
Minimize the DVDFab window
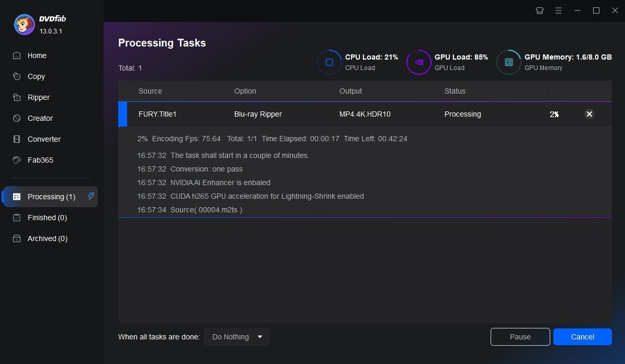(x=577, y=10)
